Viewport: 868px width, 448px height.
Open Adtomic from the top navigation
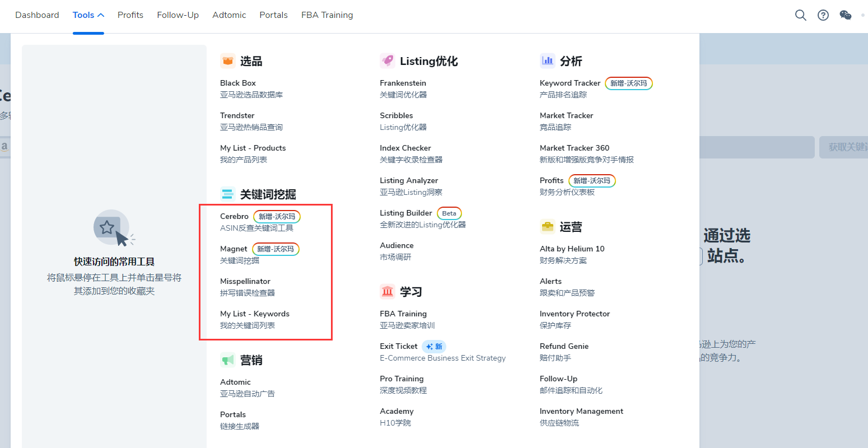click(x=229, y=15)
